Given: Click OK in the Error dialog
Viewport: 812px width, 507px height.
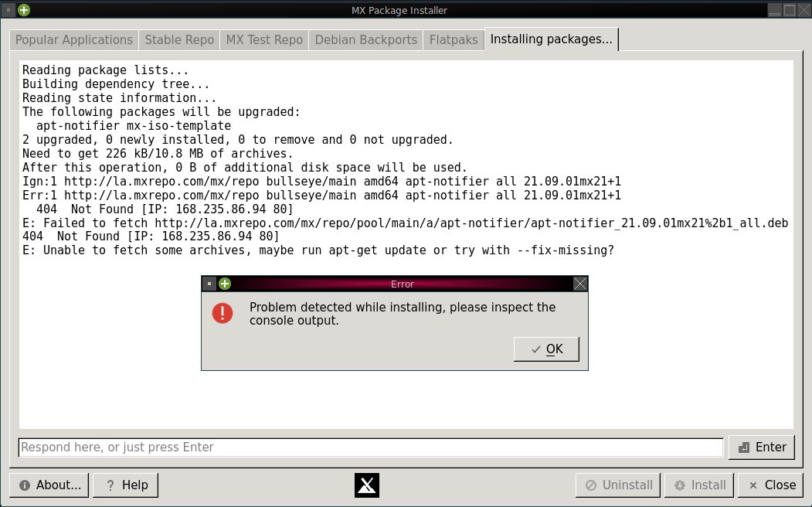Looking at the screenshot, I should tap(546, 349).
